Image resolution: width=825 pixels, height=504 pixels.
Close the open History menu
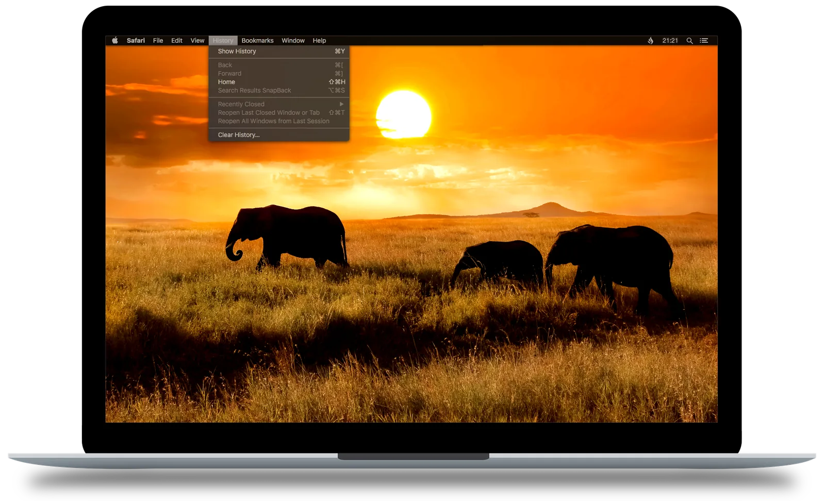(223, 40)
